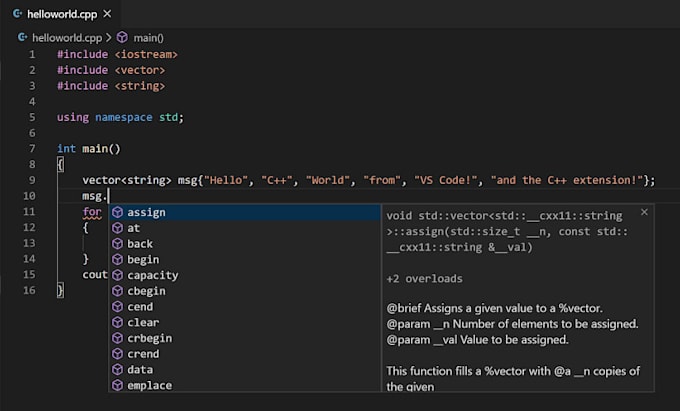Click the method icon next to emplace
Screen dimensions: 680x411
[118, 385]
